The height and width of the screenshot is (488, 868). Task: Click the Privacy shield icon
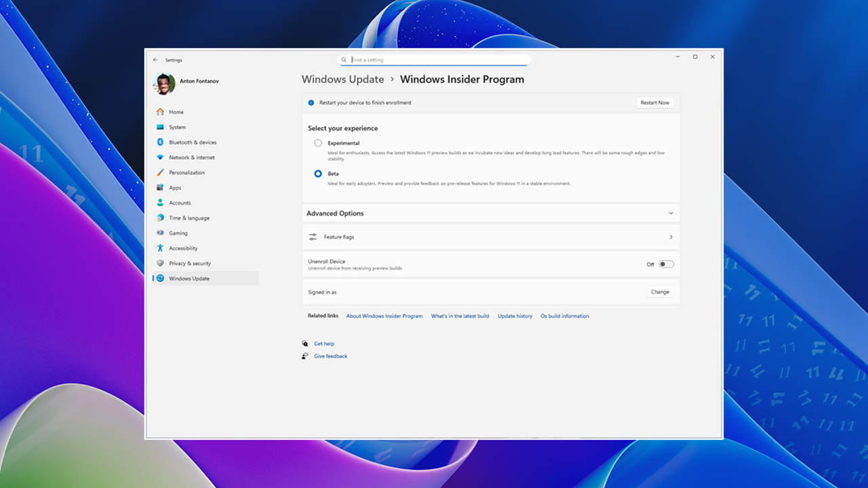[x=160, y=263]
